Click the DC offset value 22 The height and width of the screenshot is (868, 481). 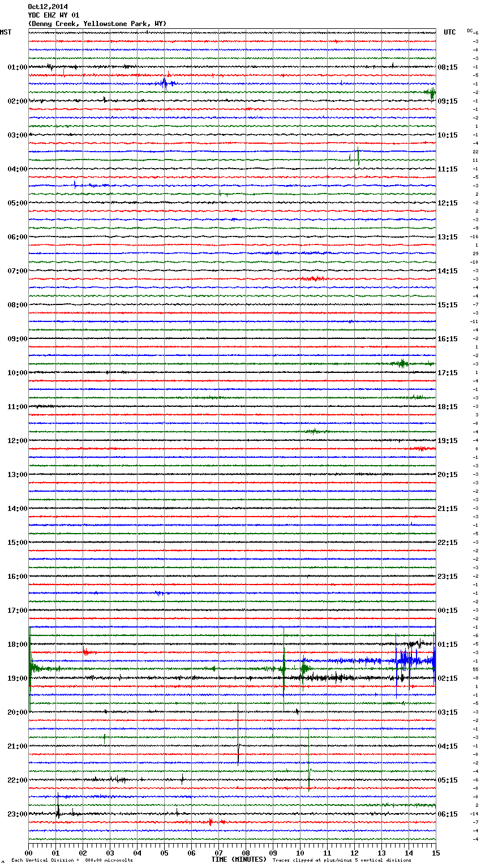point(475,152)
